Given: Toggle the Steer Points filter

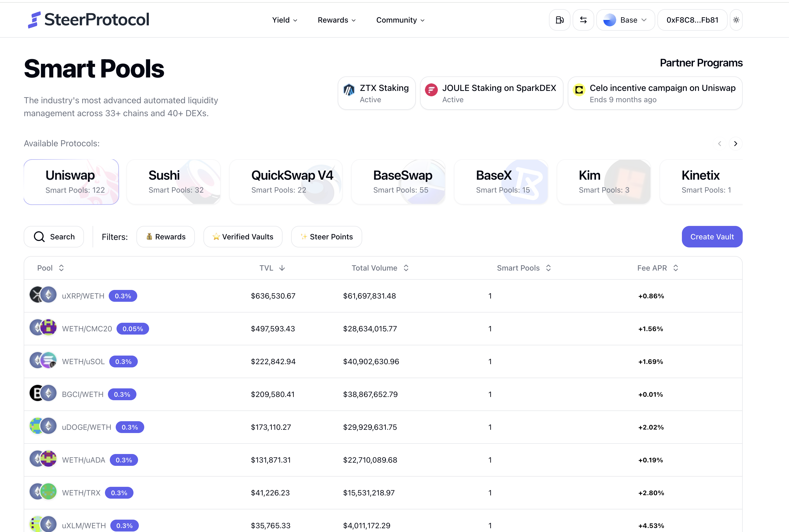Looking at the screenshot, I should 327,237.
